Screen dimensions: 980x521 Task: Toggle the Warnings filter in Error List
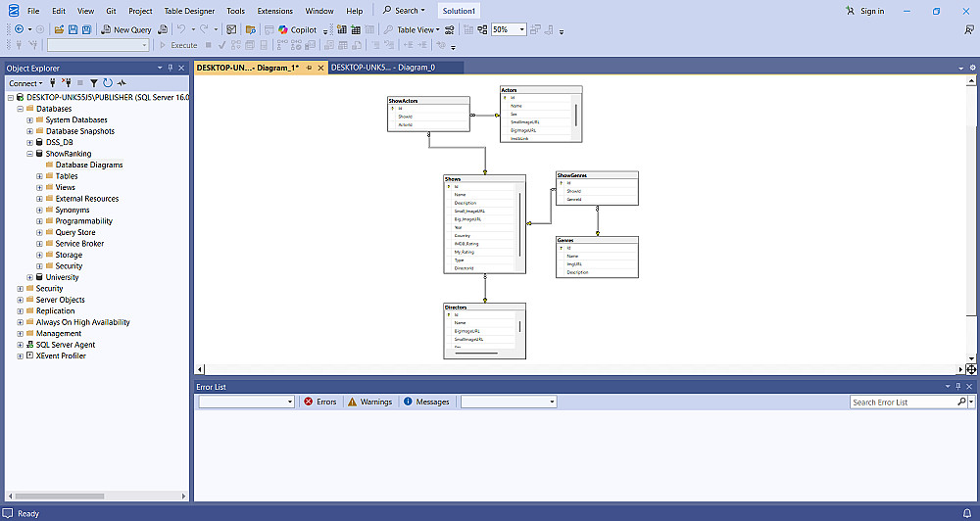click(x=369, y=402)
